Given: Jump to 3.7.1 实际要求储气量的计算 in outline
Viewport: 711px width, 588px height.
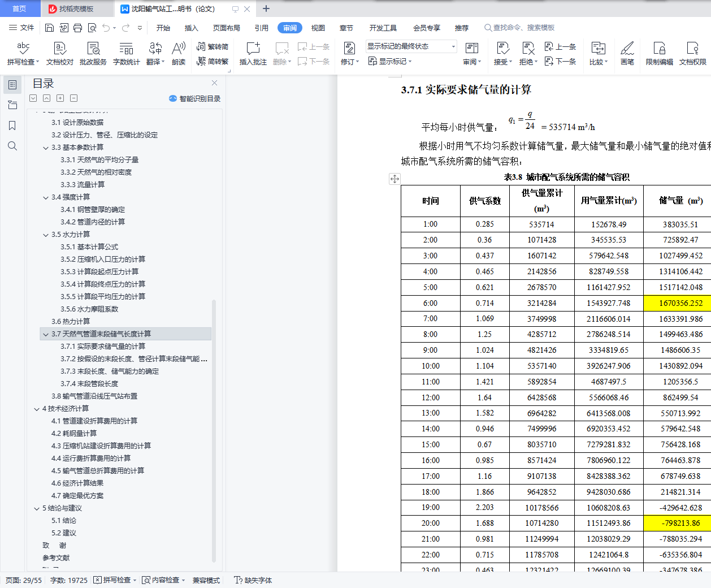Looking at the screenshot, I should [x=103, y=347].
